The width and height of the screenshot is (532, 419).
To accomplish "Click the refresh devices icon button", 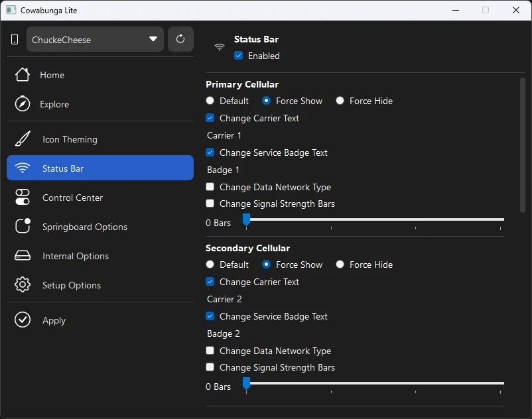I will click(x=180, y=39).
